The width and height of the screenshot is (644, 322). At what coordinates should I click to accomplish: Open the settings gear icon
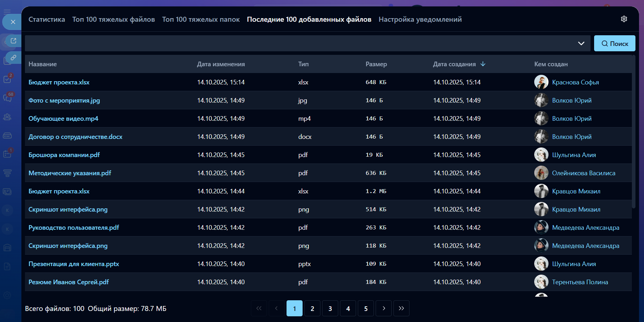click(624, 19)
